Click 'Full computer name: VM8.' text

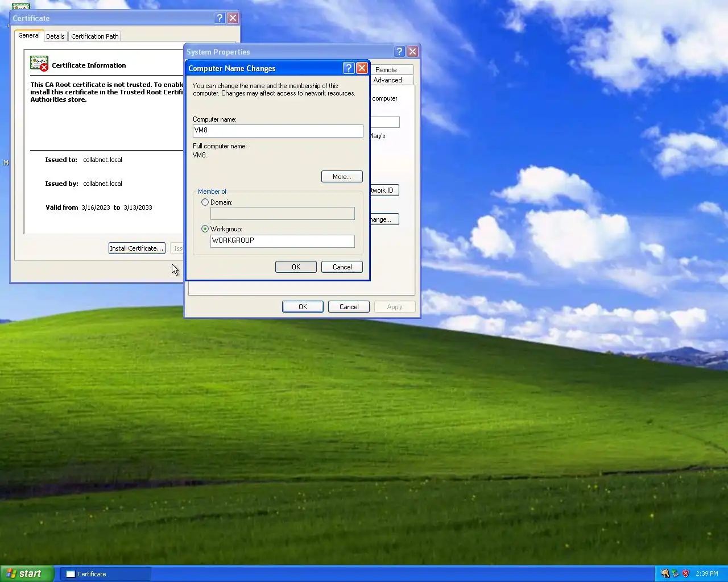[x=220, y=151]
